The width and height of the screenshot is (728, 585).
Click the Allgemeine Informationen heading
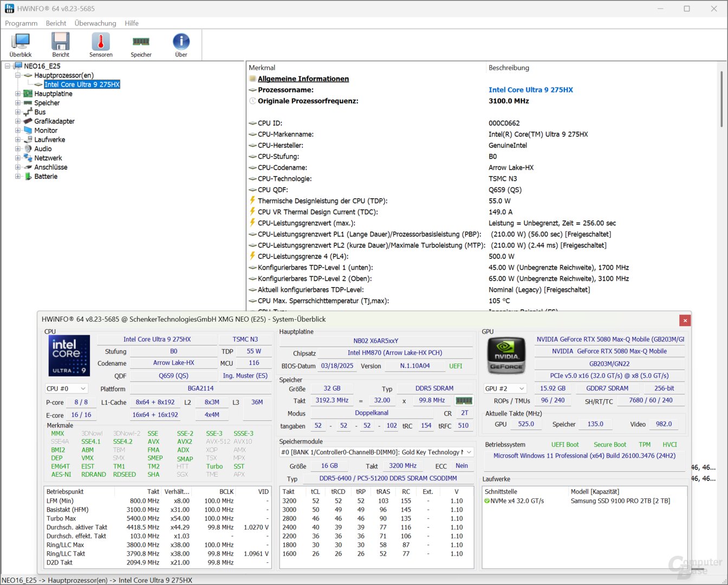[303, 79]
